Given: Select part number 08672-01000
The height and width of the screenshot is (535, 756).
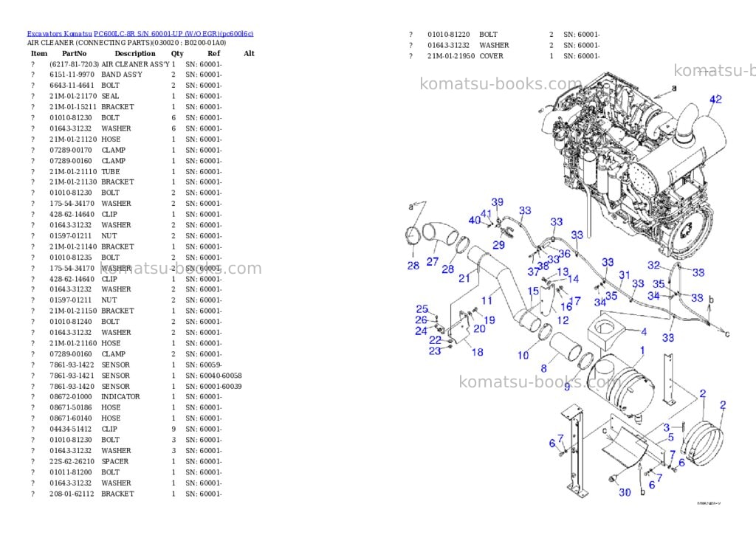Looking at the screenshot, I should [70, 397].
